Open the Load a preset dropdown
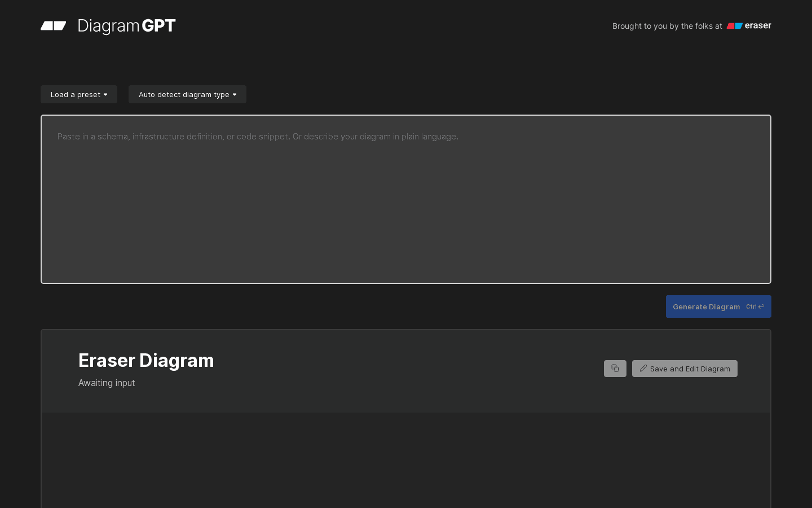812x508 pixels. [78, 94]
